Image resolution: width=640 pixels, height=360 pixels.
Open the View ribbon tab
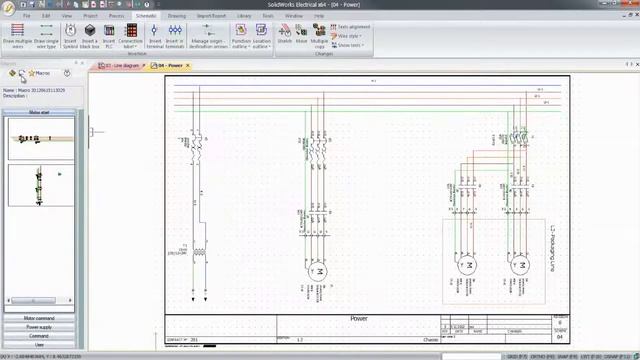pos(67,16)
